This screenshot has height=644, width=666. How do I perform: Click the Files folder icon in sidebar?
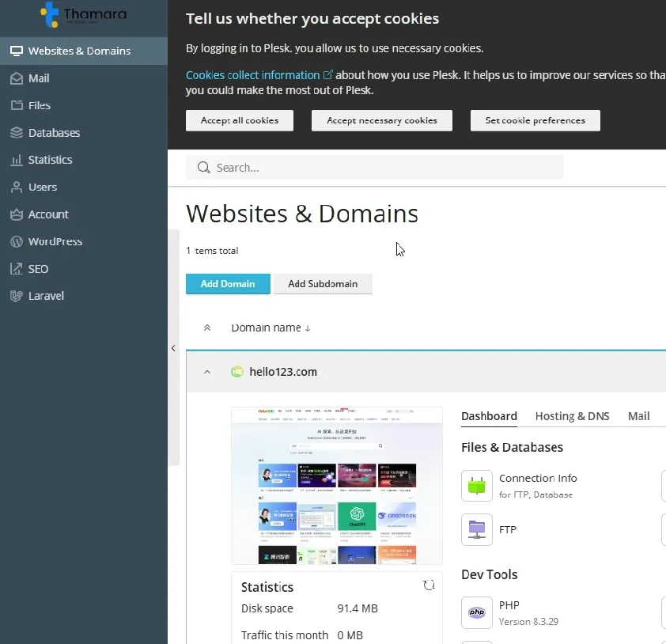click(17, 105)
